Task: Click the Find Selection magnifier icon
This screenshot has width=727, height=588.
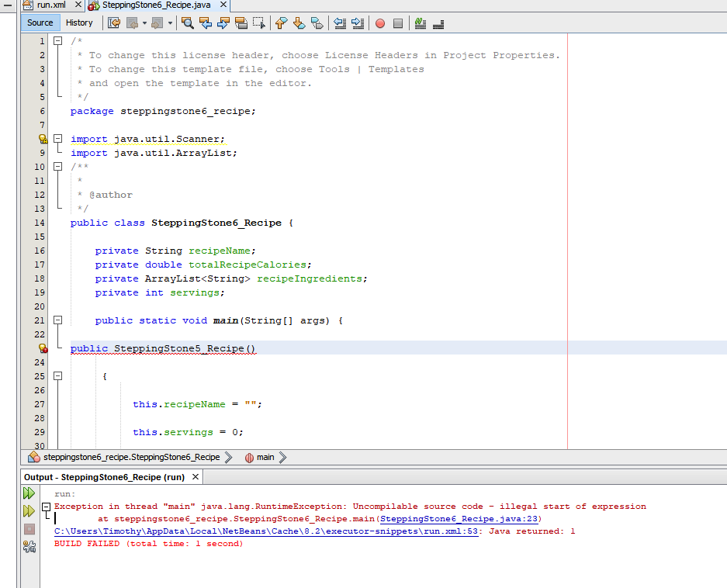Action: pyautogui.click(x=187, y=22)
